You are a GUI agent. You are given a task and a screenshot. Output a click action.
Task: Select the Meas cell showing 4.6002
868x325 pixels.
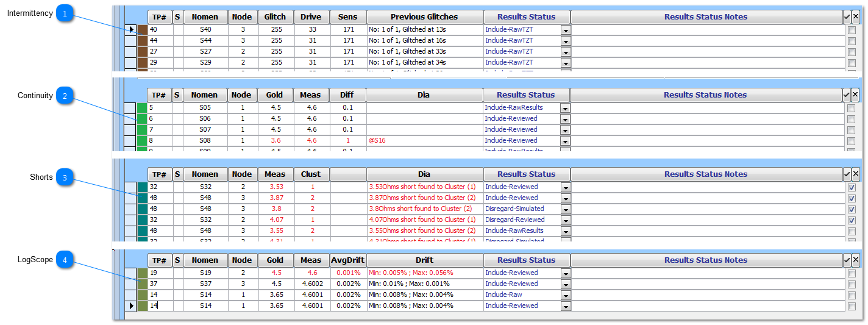pyautogui.click(x=312, y=284)
